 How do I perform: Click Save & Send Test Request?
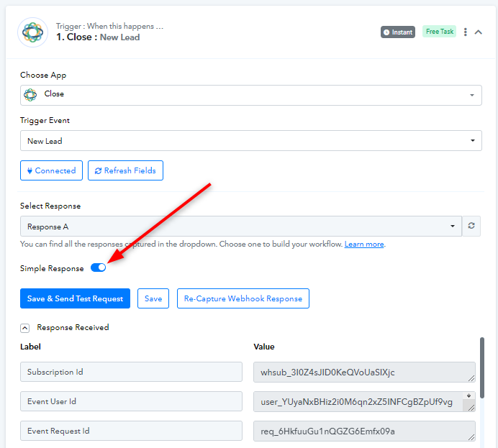(x=75, y=298)
